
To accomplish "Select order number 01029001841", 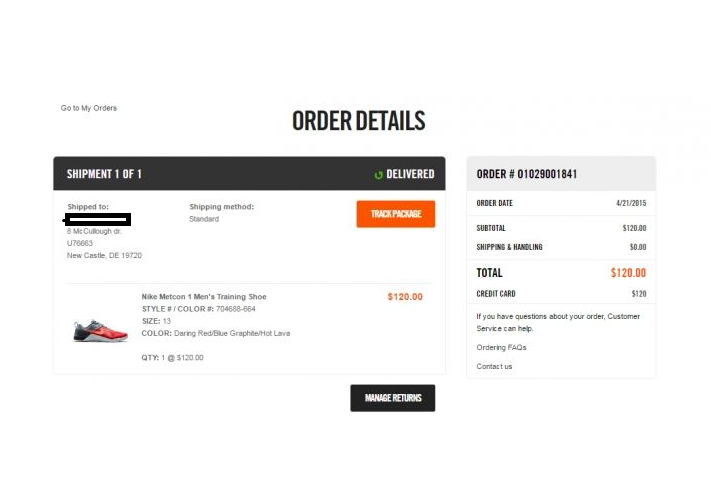I will coord(527,174).
